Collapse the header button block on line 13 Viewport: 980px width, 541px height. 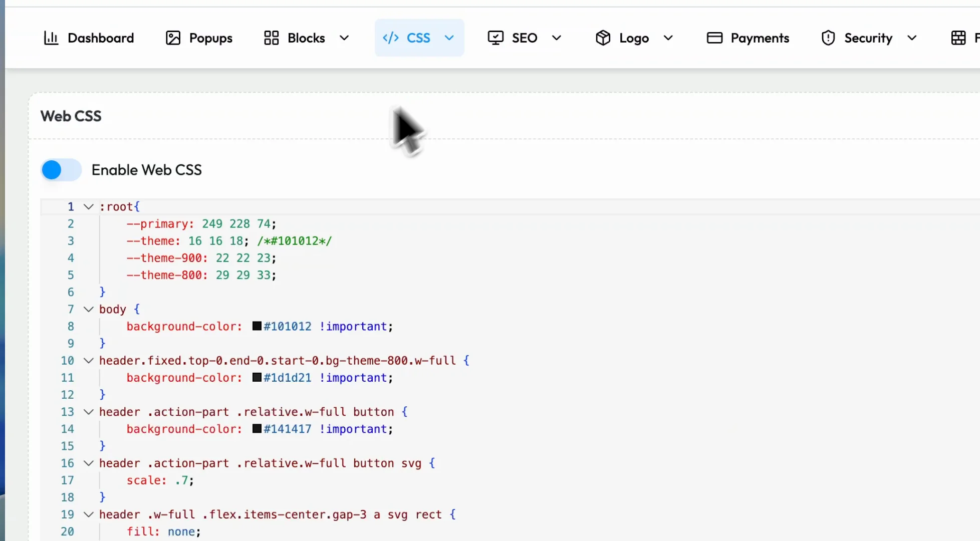tap(89, 412)
